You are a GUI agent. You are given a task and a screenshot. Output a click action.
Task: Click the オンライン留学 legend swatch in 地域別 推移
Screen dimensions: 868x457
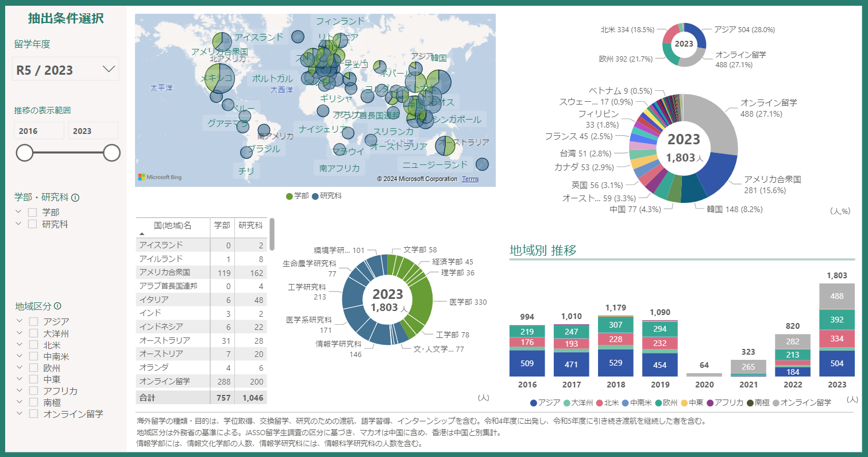(x=775, y=402)
